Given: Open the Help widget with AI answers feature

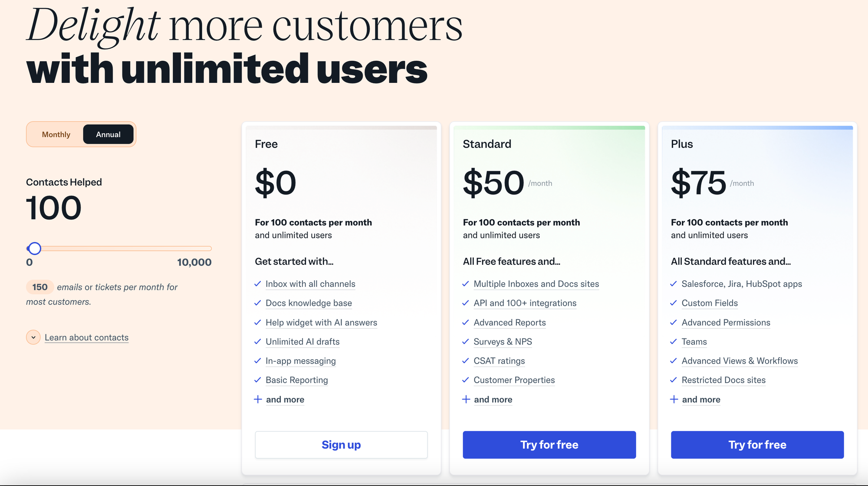Looking at the screenshot, I should tap(321, 322).
